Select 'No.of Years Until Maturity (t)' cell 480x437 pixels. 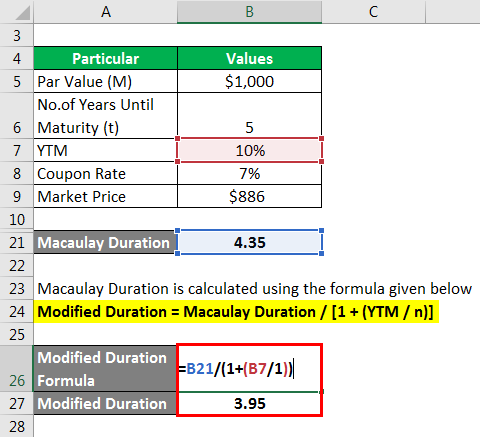(x=105, y=116)
